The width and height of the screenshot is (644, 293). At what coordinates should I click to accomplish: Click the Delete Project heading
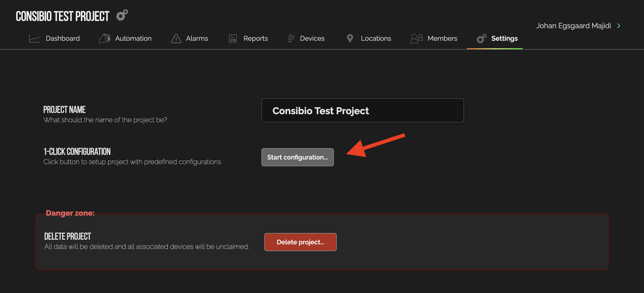click(x=68, y=236)
